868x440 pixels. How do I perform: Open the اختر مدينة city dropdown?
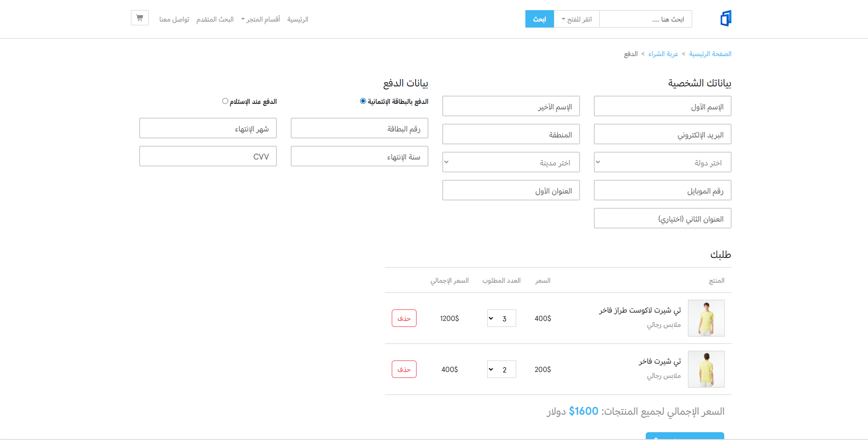tap(511, 162)
